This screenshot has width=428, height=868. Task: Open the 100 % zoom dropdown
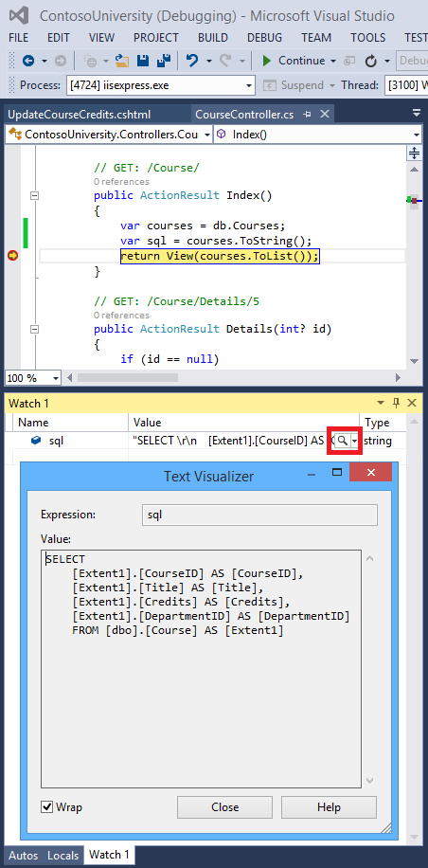55,378
